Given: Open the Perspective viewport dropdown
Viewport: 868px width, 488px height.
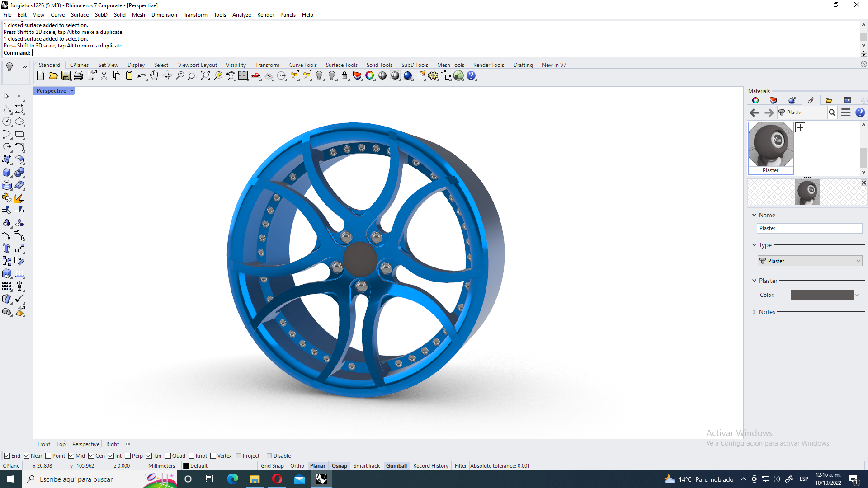Looking at the screenshot, I should (72, 91).
